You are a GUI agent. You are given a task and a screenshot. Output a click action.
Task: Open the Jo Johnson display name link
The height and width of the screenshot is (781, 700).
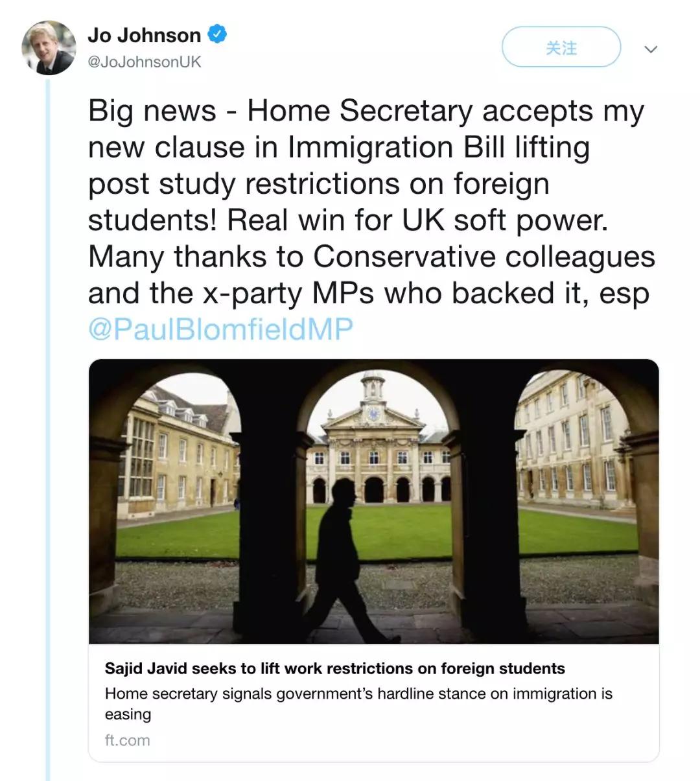tap(144, 35)
